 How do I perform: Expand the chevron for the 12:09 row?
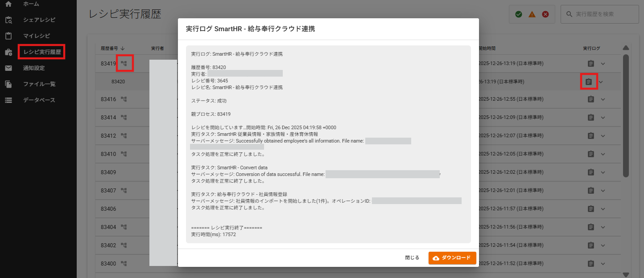point(603,117)
